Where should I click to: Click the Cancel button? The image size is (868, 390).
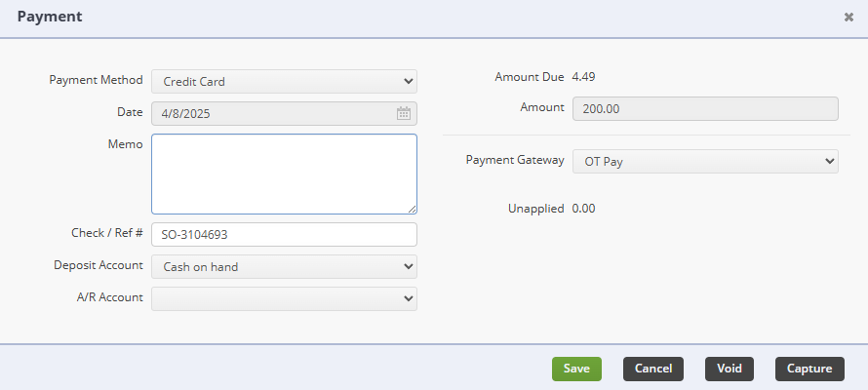coord(653,369)
